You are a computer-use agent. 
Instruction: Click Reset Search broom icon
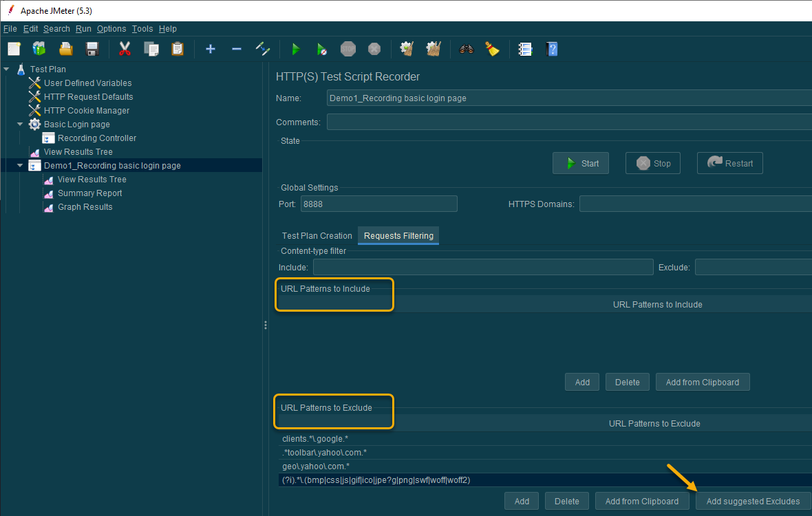coord(492,49)
